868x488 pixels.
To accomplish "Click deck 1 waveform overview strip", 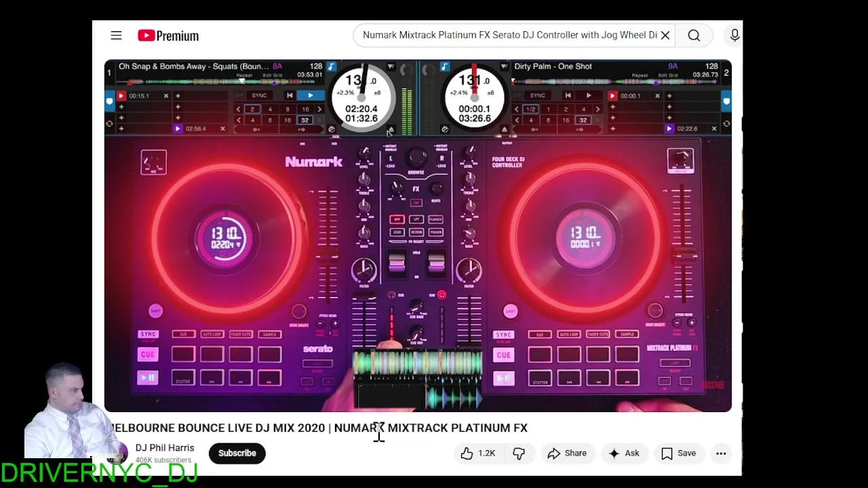I will click(217, 82).
